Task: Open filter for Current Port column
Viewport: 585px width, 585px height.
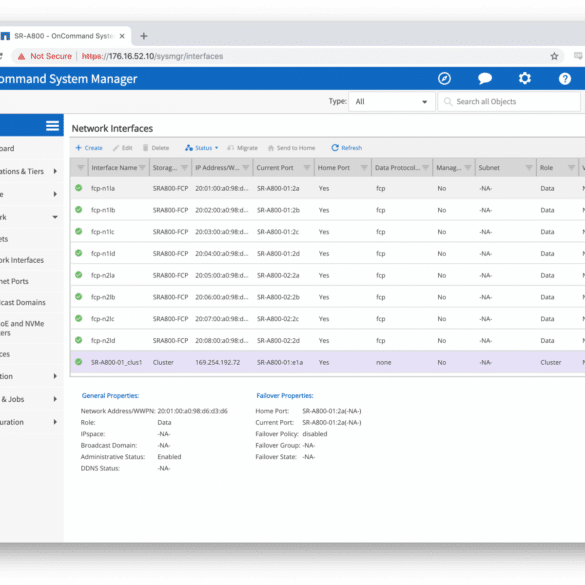Action: (307, 168)
